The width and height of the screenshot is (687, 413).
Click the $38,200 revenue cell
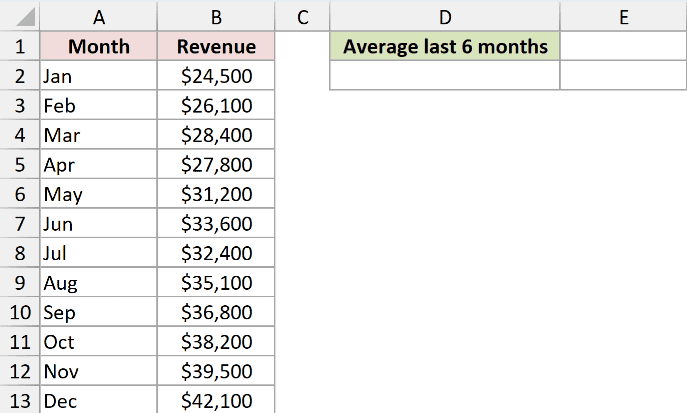tap(216, 342)
